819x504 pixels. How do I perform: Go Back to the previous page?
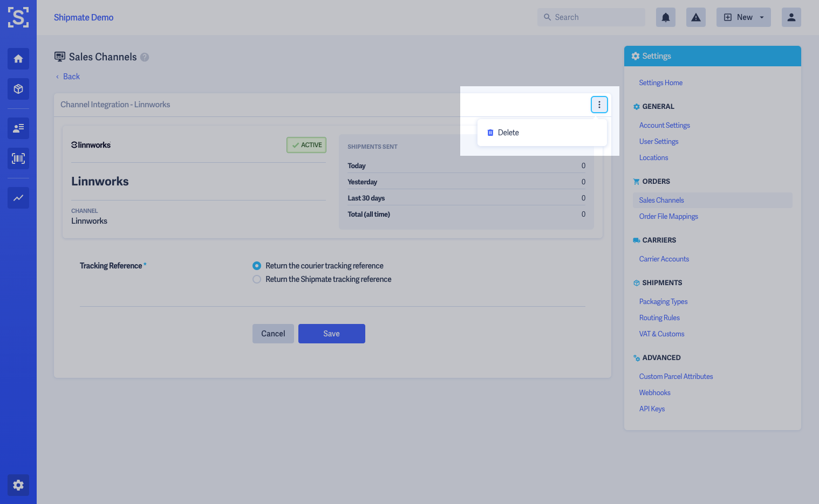click(68, 77)
